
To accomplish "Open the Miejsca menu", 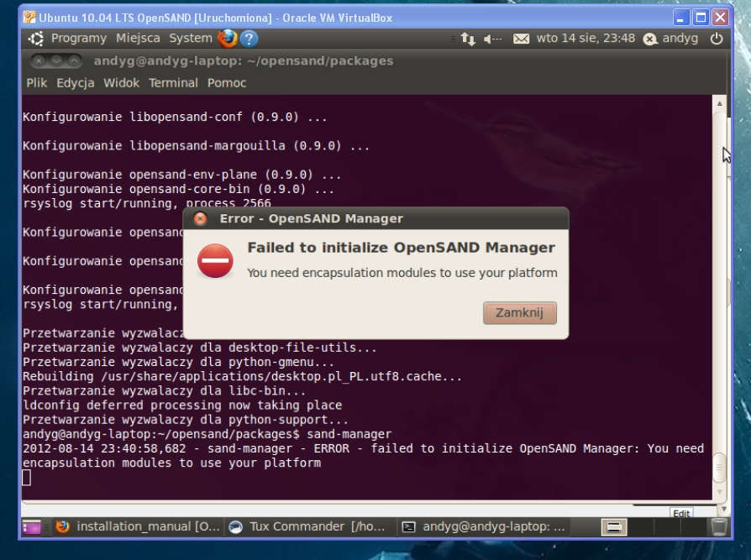I will pos(138,39).
